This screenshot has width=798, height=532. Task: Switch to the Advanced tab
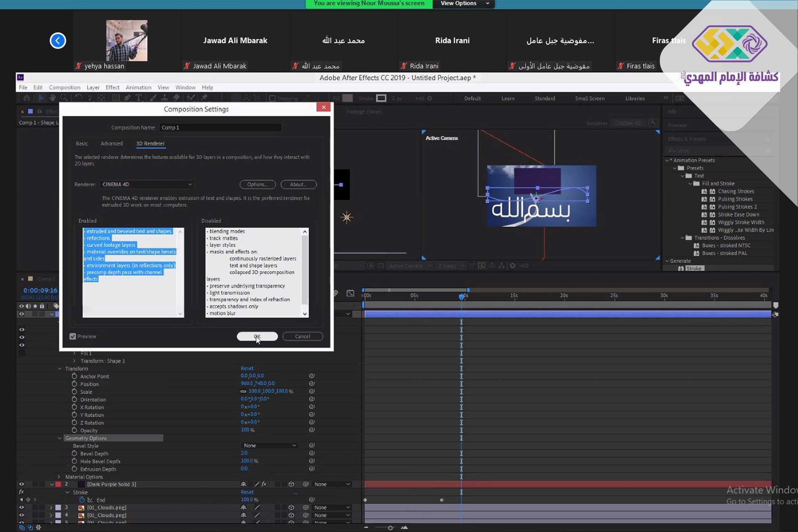click(111, 143)
